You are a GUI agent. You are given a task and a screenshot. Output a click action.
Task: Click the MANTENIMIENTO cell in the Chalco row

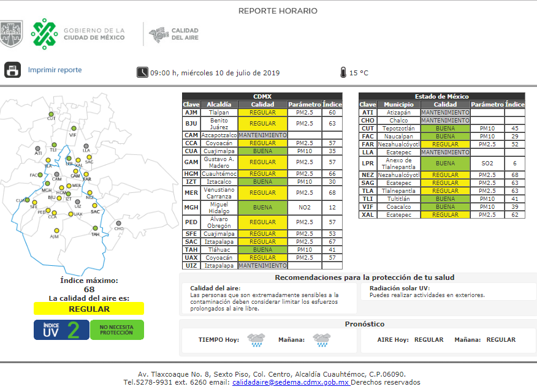tap(445, 121)
